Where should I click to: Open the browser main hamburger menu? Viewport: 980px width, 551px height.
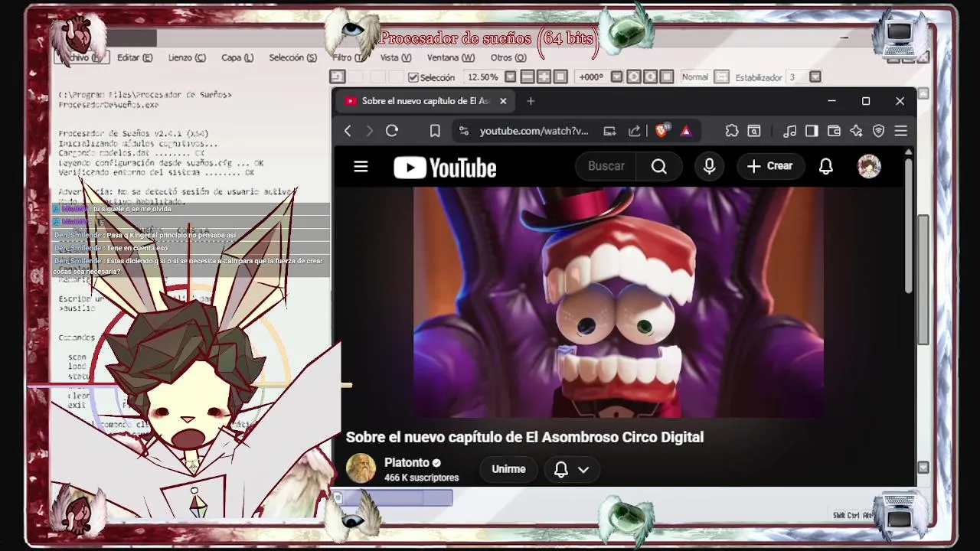pos(901,131)
